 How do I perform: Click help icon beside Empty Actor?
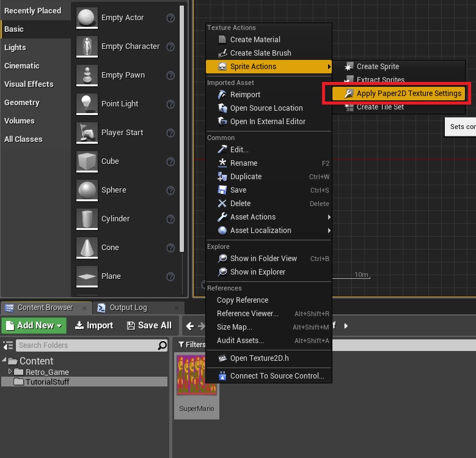coord(171,18)
